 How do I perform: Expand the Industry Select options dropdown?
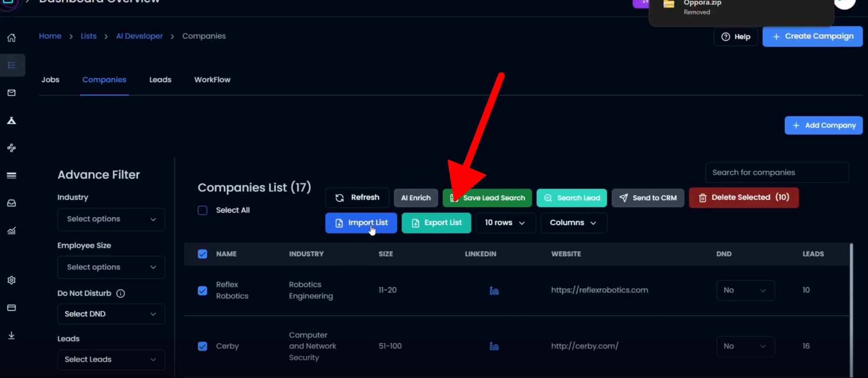111,219
